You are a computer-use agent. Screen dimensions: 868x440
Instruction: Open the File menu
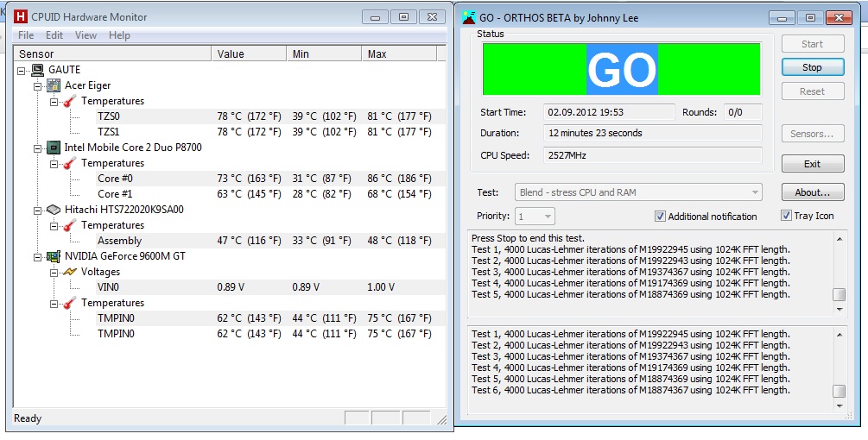coord(26,35)
